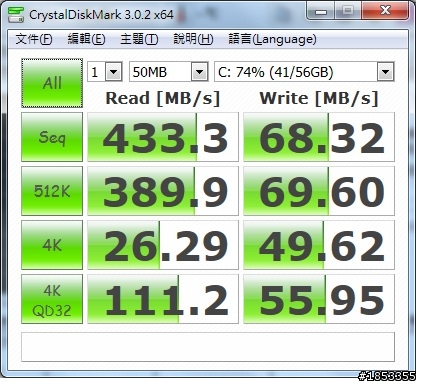Click the disabled maximize window button
This screenshot has height=384, width=422.
click(x=348, y=11)
